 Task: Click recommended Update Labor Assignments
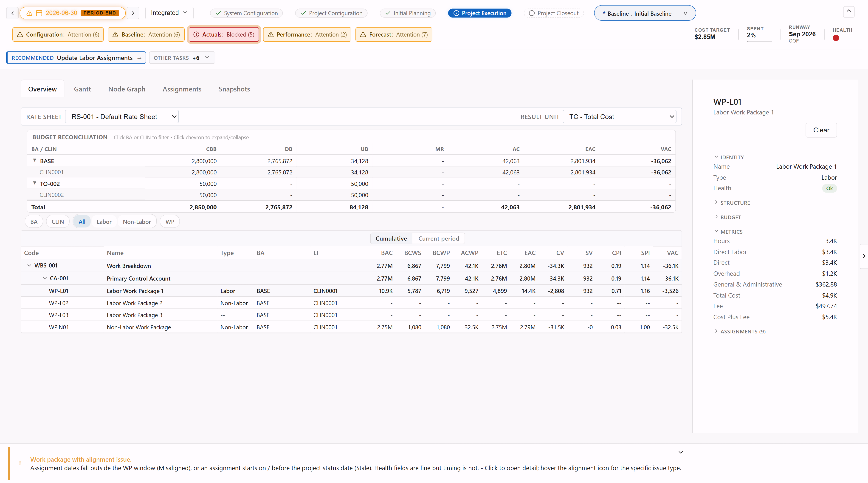click(76, 58)
